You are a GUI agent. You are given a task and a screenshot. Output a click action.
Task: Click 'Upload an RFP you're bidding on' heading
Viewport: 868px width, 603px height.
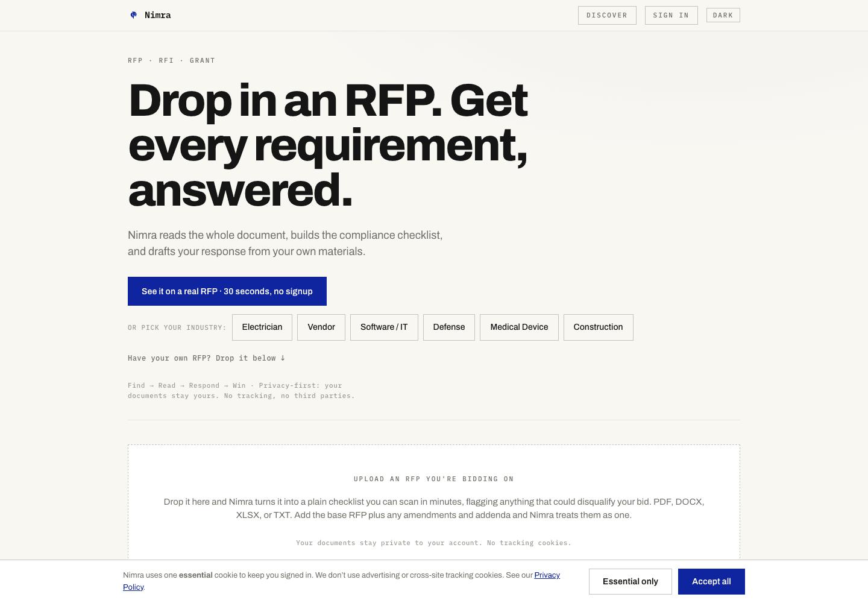434,479
